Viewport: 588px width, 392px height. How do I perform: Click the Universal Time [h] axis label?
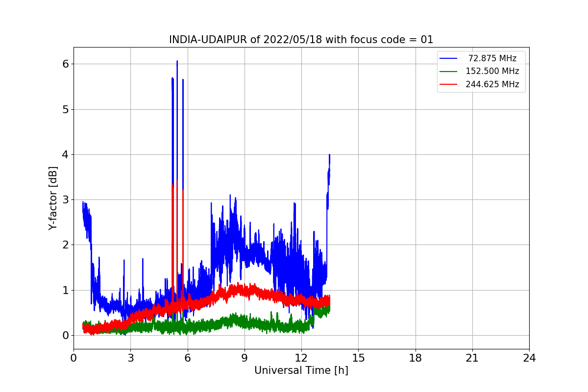pyautogui.click(x=301, y=371)
